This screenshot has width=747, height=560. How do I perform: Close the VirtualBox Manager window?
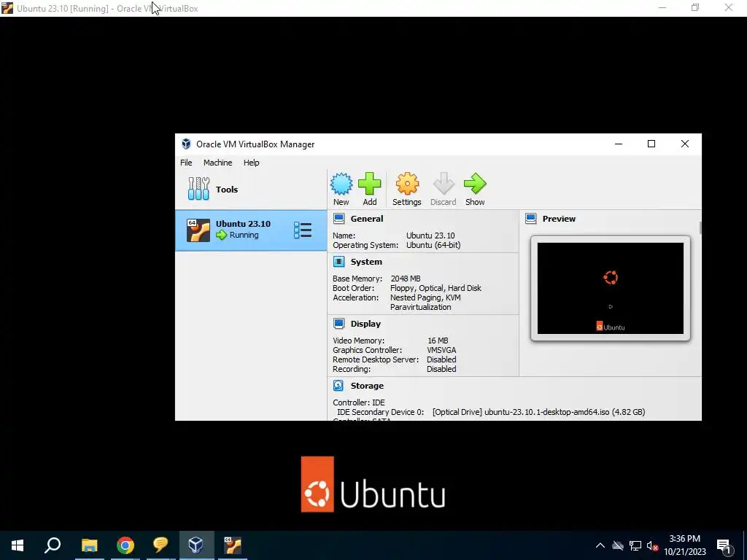point(684,144)
